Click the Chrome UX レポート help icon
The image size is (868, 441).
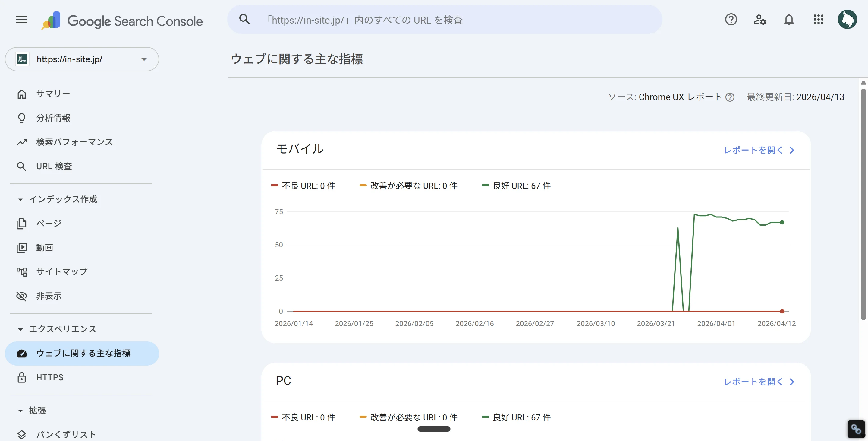click(x=730, y=97)
